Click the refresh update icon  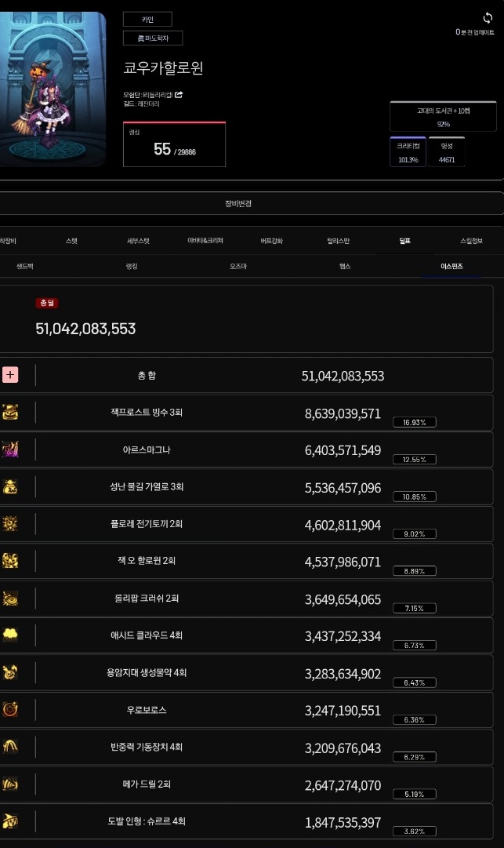[x=488, y=17]
